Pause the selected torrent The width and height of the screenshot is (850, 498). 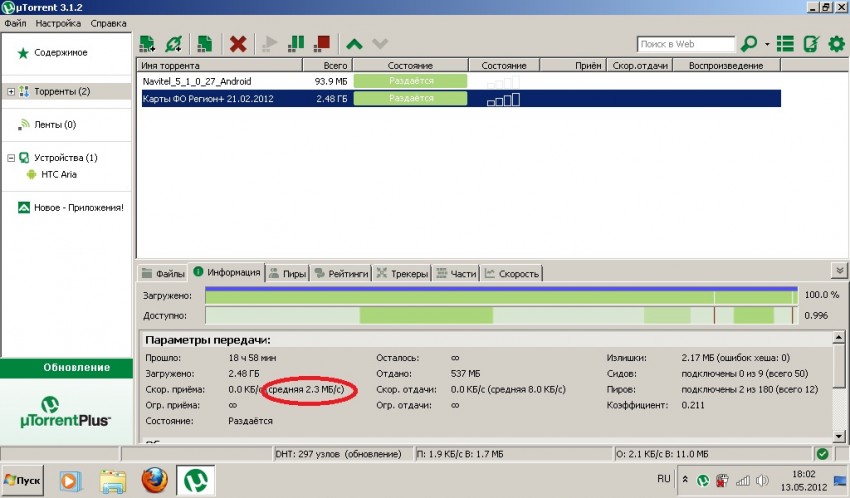(296, 43)
